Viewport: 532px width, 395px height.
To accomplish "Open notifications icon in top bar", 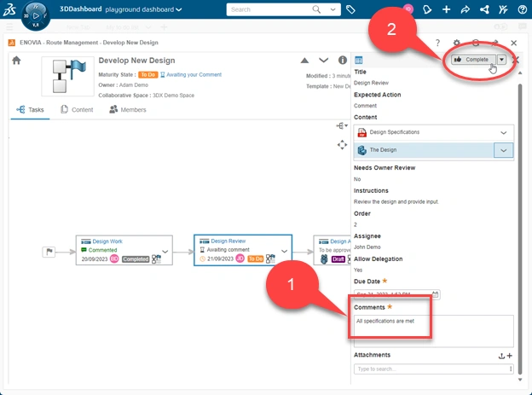I will pyautogui.click(x=427, y=9).
